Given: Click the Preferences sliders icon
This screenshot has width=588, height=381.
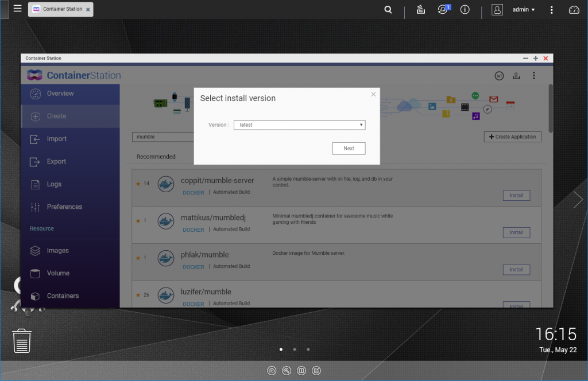Looking at the screenshot, I should (35, 207).
